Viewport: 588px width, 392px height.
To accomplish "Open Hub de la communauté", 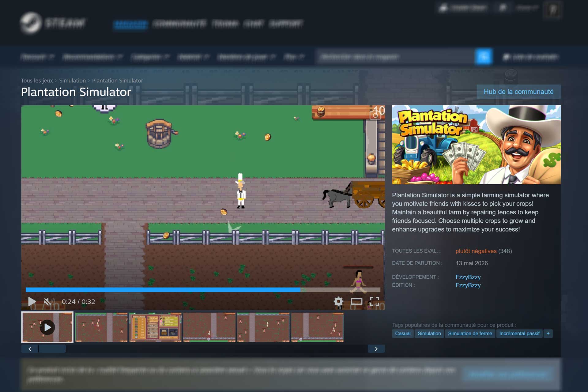I will tap(518, 92).
